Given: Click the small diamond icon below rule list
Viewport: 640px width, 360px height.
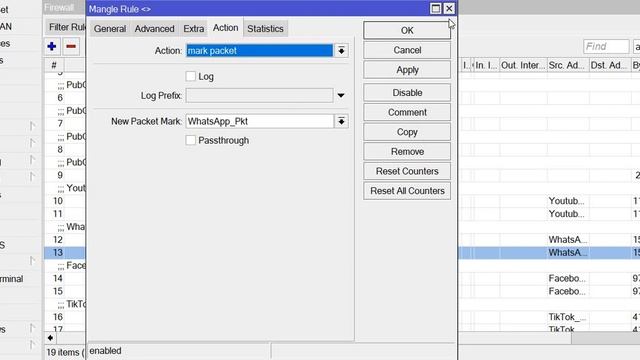Looking at the screenshot, I should pyautogui.click(x=50, y=338).
